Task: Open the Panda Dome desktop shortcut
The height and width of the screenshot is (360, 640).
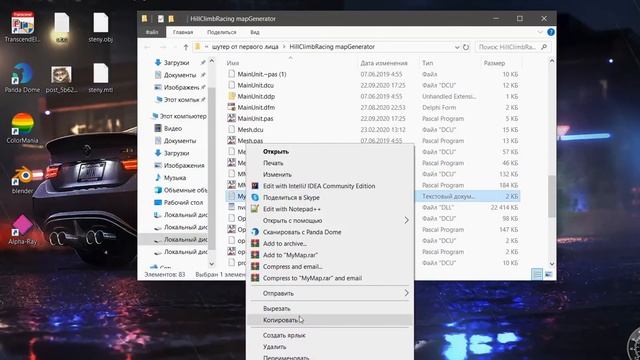Action: click(x=22, y=78)
